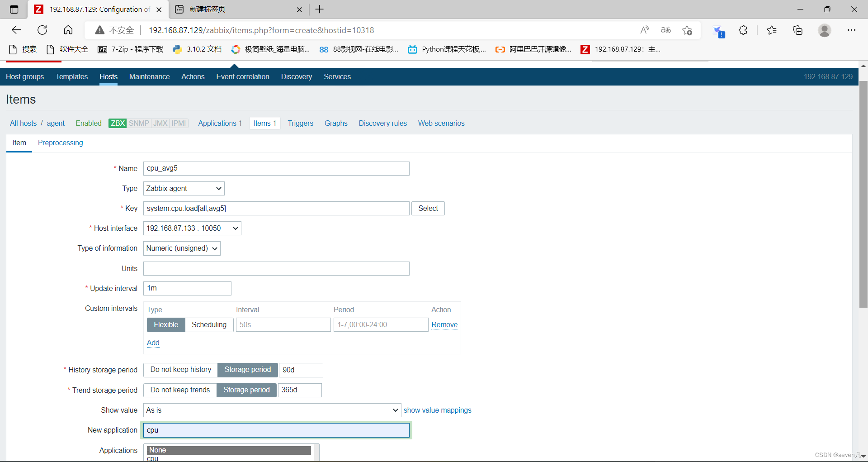Open the extensions puzzle icon
This screenshot has width=868, height=462.
(x=743, y=30)
